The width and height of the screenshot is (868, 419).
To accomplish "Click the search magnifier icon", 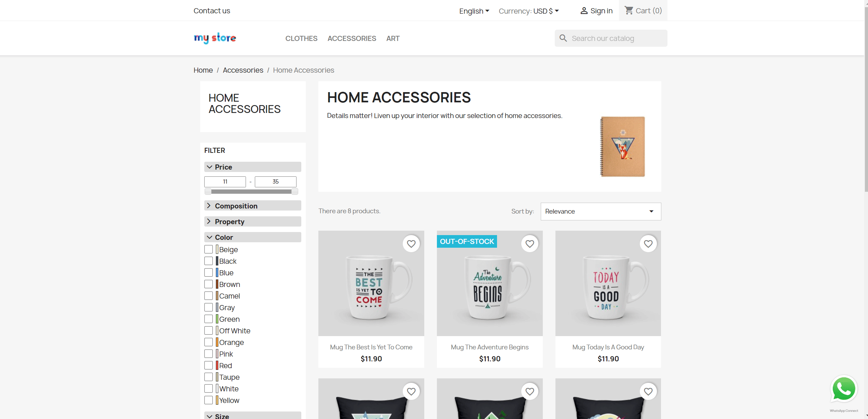I will click(563, 38).
